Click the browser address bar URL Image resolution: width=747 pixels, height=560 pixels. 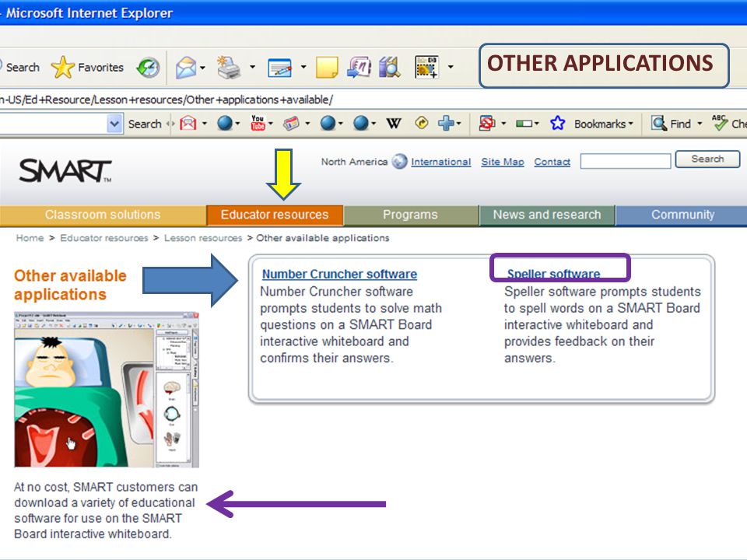[167, 100]
